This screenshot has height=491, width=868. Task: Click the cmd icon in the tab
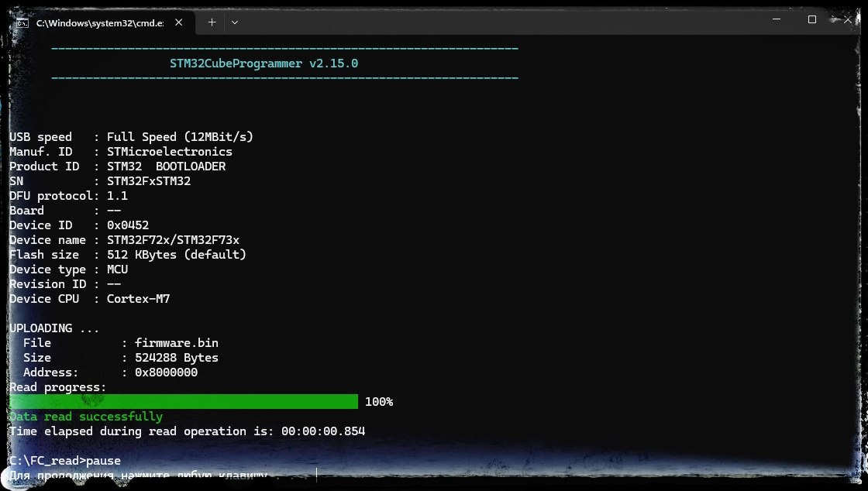(22, 22)
